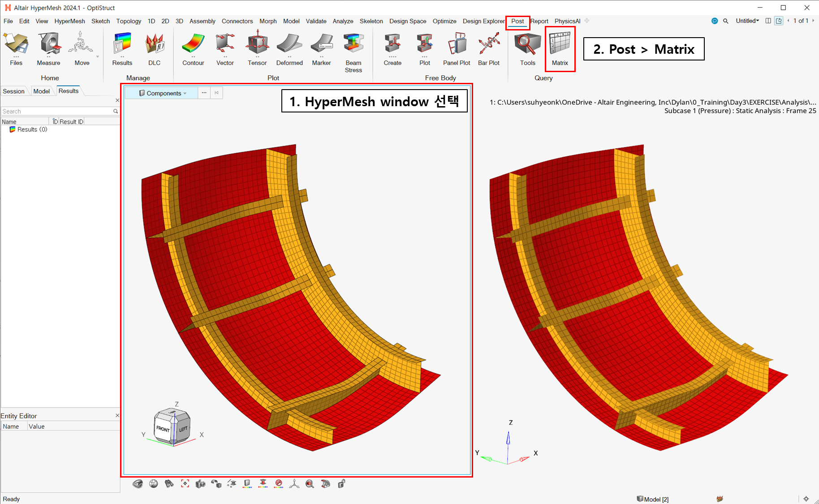The height and width of the screenshot is (504, 819).
Task: Click the Results browser search field
Action: point(60,111)
